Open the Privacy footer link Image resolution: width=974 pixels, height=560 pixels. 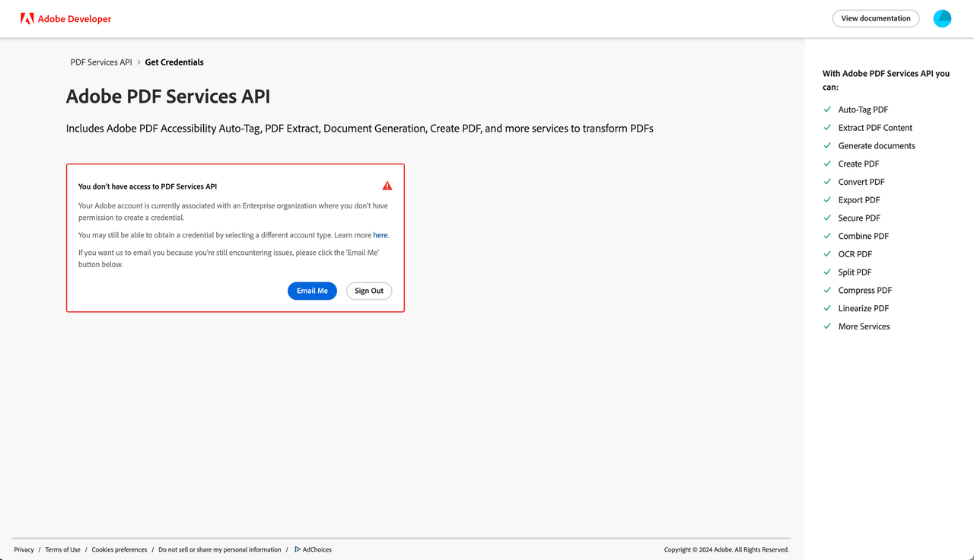[24, 549]
